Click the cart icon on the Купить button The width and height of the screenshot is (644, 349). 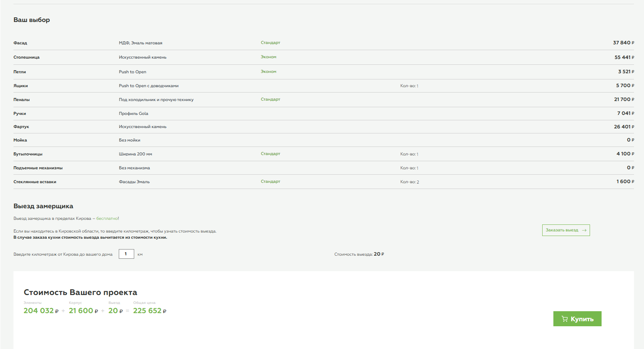point(565,319)
